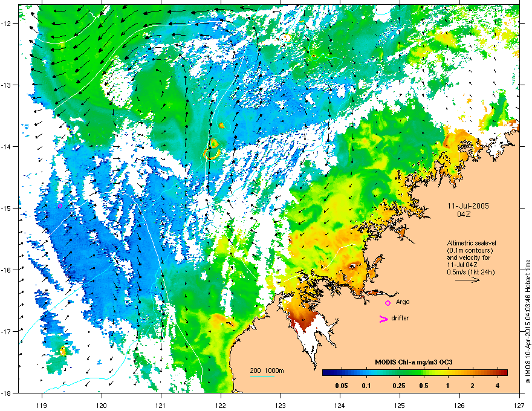Viewport: 532px width, 411px height.
Task: Click the velocity scale arrow under 0.5m/s
Action: 467,280
